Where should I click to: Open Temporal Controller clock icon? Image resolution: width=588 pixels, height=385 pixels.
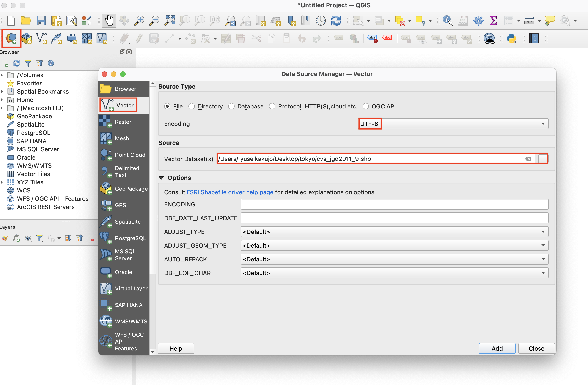[x=321, y=20]
